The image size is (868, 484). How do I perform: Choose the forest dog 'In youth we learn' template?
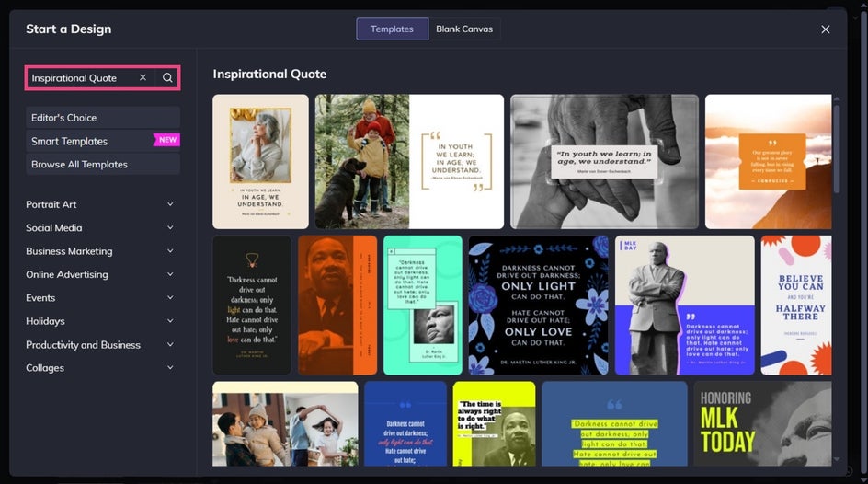point(409,161)
